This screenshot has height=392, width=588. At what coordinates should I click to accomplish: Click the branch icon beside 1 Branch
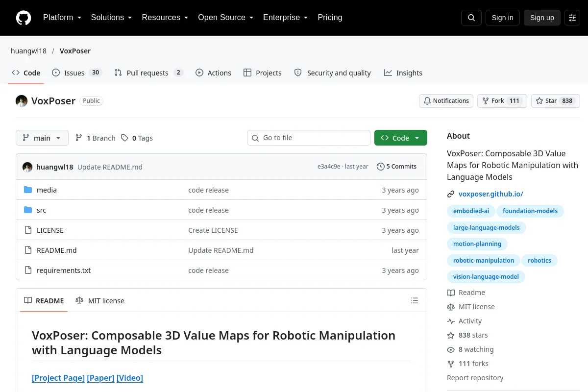click(x=79, y=138)
